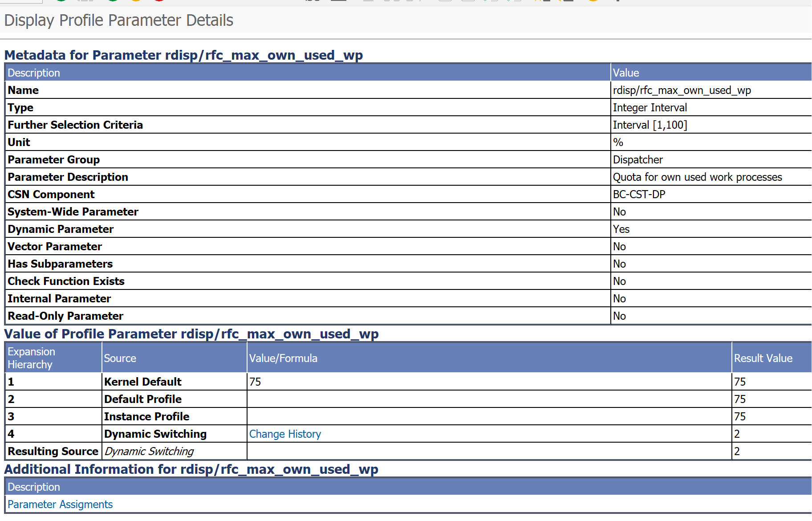
Task: Click the Quota for own used work processes text
Action: pos(697,177)
